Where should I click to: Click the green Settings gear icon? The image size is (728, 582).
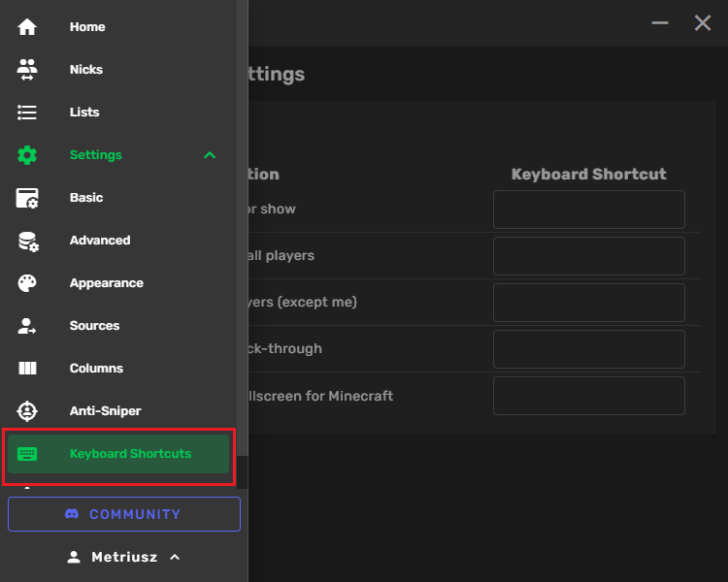pyautogui.click(x=27, y=155)
